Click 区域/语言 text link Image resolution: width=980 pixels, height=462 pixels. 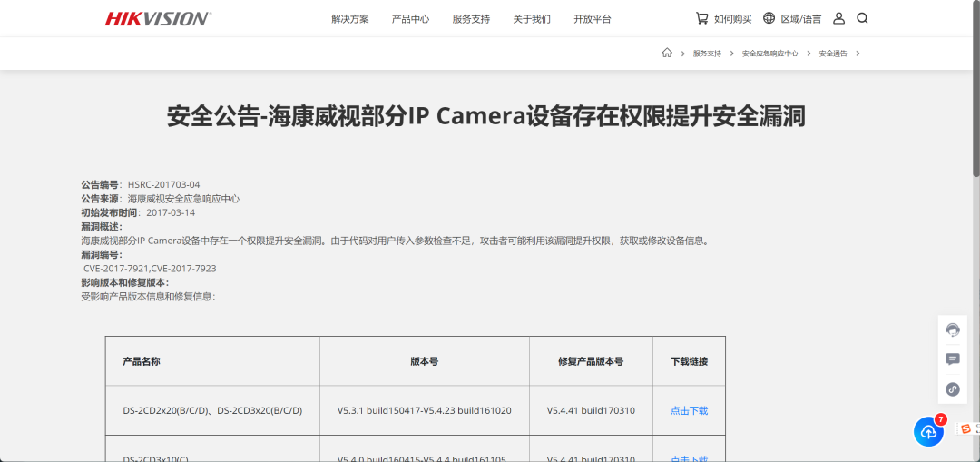tap(801, 19)
